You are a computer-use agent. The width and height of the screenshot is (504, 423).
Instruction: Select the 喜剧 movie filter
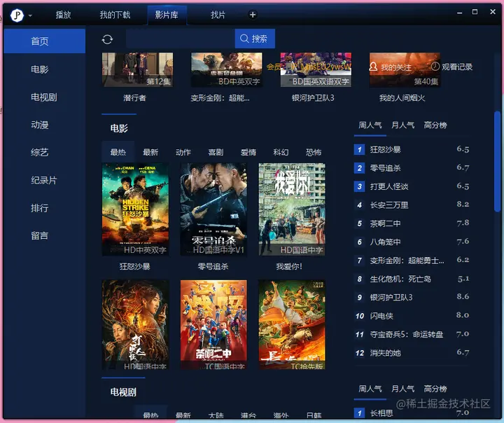click(x=216, y=152)
